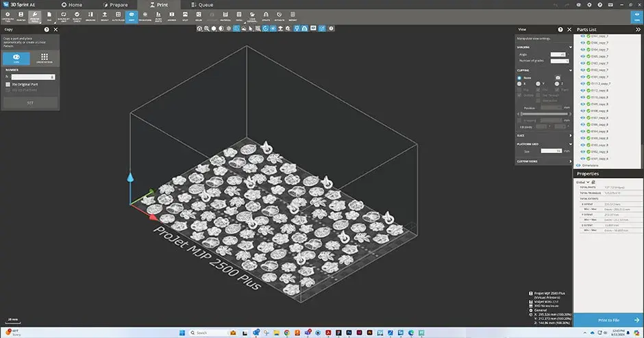
Task: Open Photoshop from the taskbar
Action: click(349, 333)
